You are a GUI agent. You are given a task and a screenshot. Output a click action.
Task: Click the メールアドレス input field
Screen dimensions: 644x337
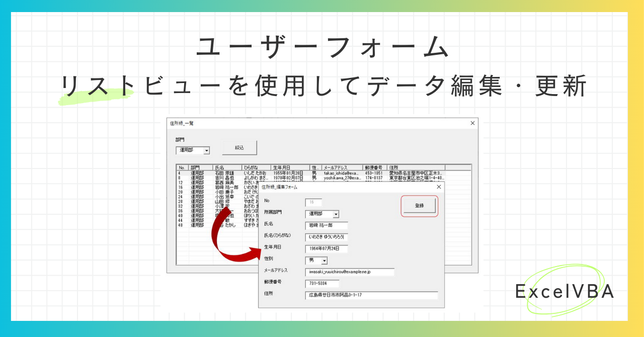coord(349,272)
